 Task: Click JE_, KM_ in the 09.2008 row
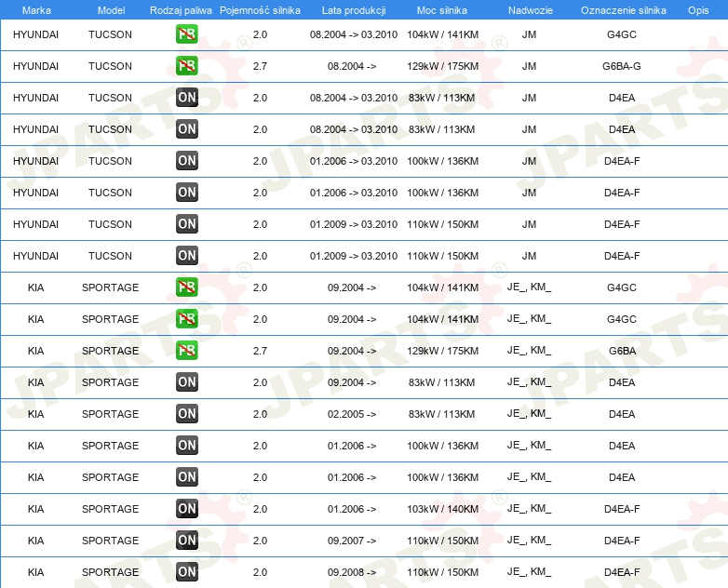(529, 572)
